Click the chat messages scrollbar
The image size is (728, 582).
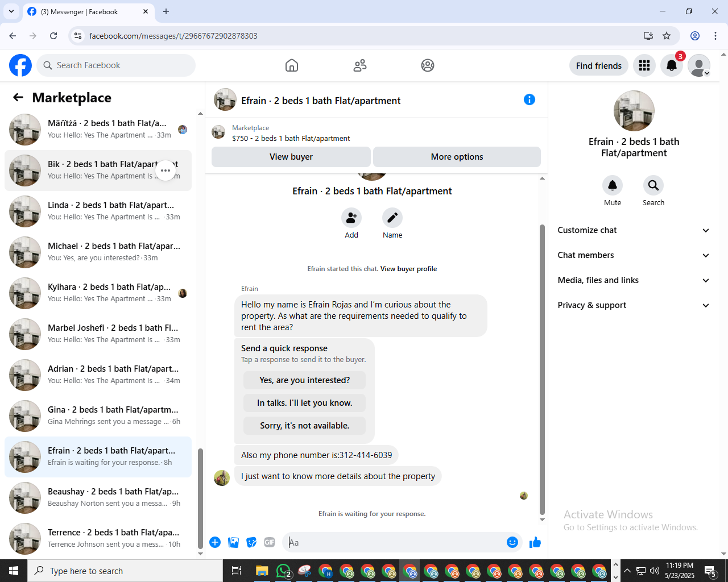click(542, 369)
